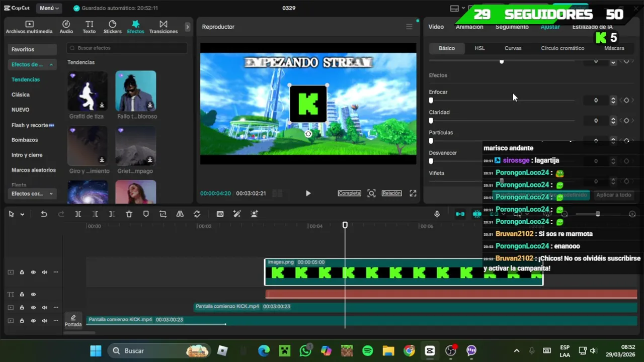Open the Círculo cromático tab

[562, 48]
